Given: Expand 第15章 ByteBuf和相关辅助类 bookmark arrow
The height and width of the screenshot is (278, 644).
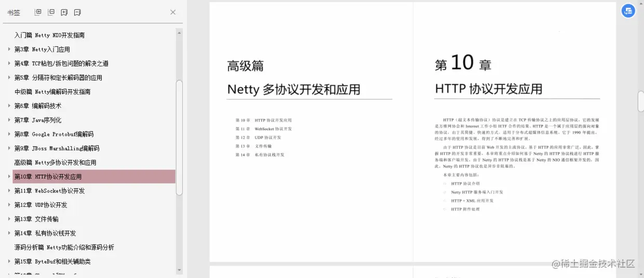Looking at the screenshot, I should coord(9,261).
